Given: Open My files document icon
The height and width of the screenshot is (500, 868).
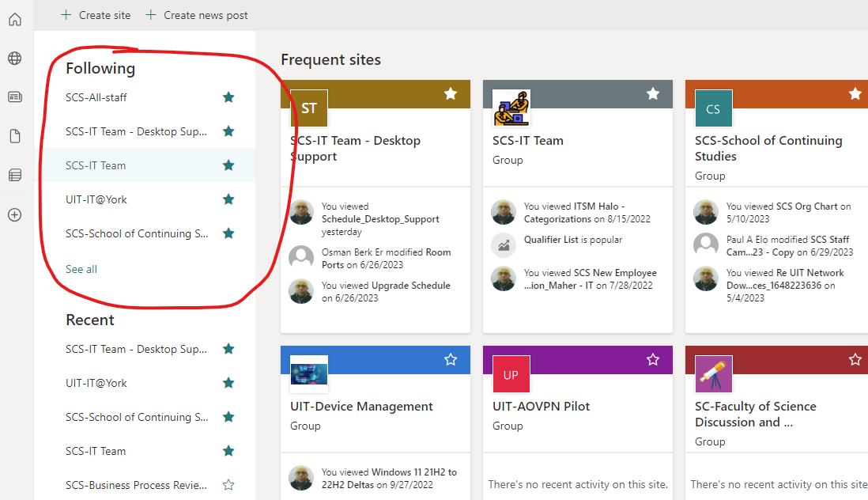Looking at the screenshot, I should tap(15, 136).
